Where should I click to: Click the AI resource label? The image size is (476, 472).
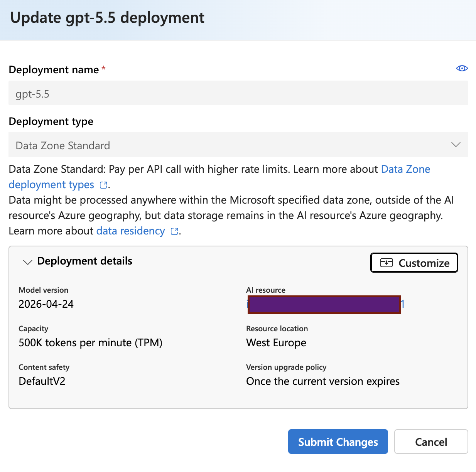tap(266, 290)
